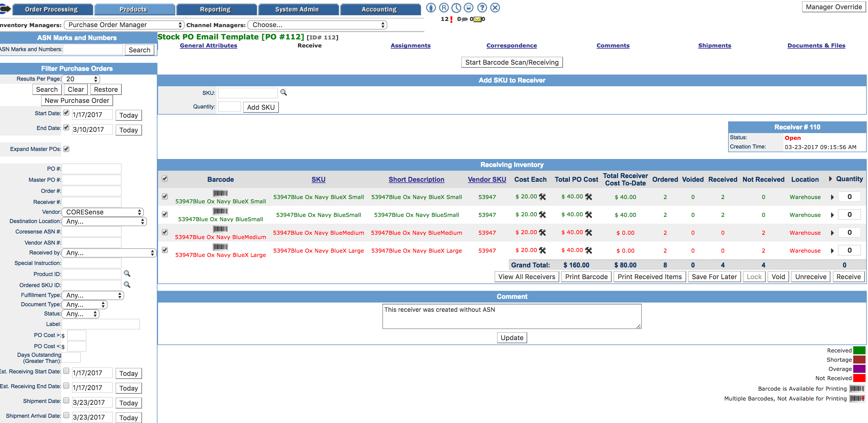Viewport: 868px width, 423px height.
Task: Open the Fulfillment Type dropdown
Action: (x=93, y=295)
